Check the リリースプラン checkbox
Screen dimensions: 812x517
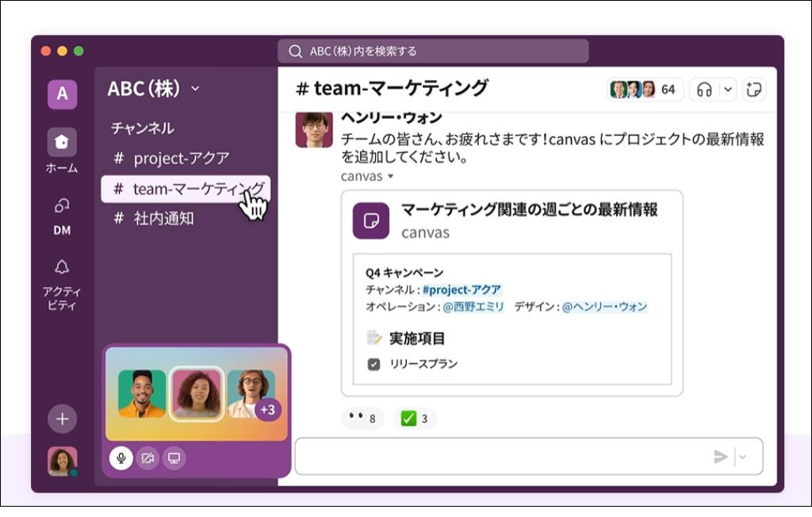pos(373,364)
